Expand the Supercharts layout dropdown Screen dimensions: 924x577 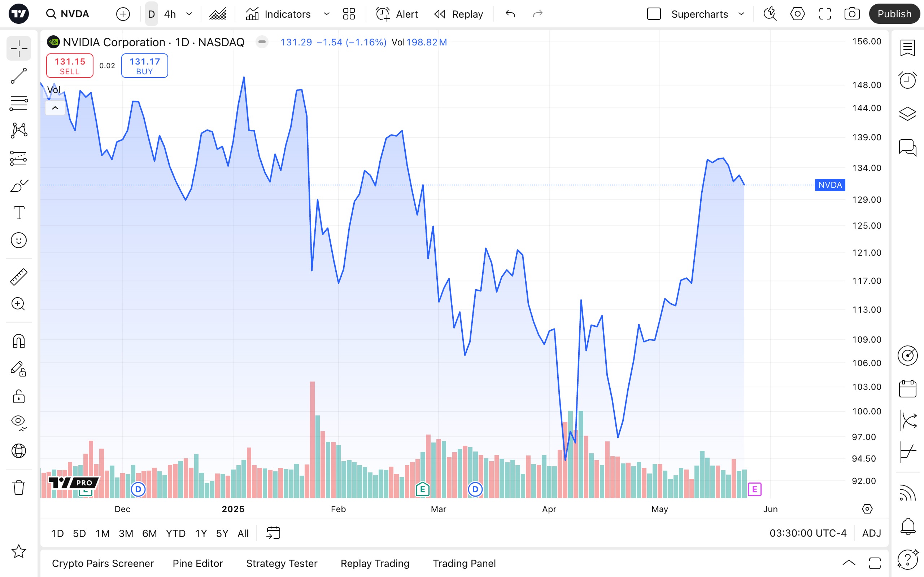(x=741, y=14)
